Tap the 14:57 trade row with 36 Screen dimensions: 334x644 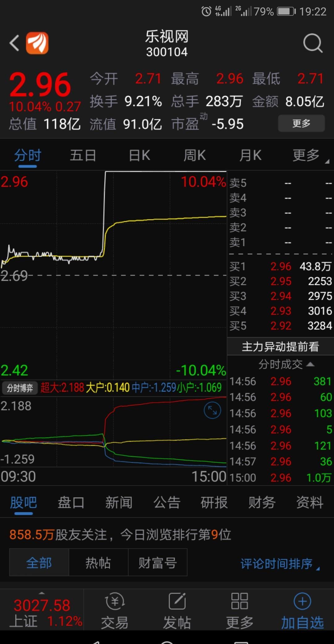(x=280, y=462)
